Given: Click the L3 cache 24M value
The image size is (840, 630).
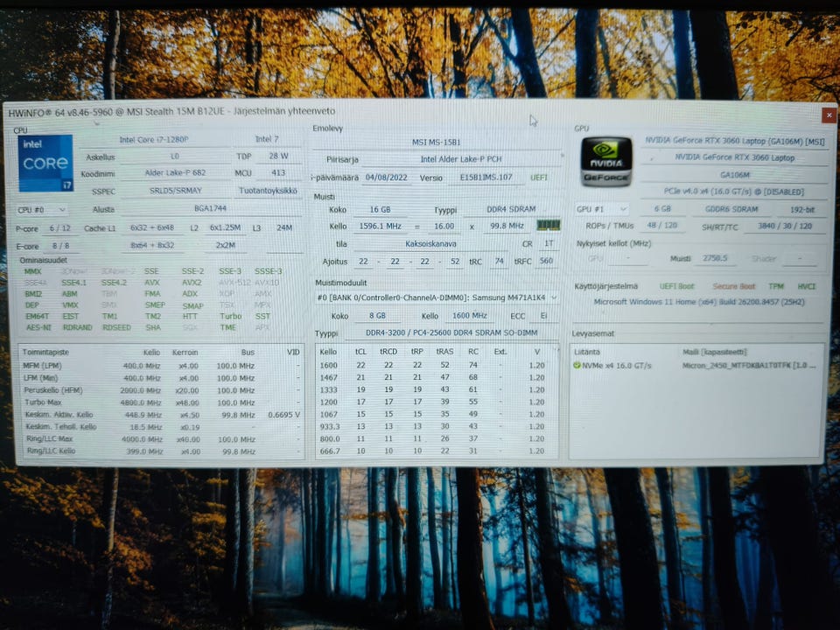Looking at the screenshot, I should [x=283, y=227].
